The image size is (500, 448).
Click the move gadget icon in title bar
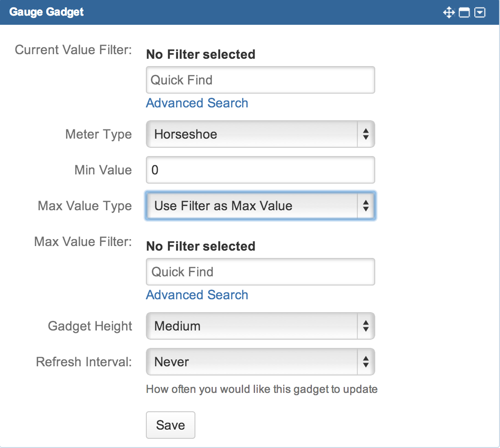[x=449, y=12]
